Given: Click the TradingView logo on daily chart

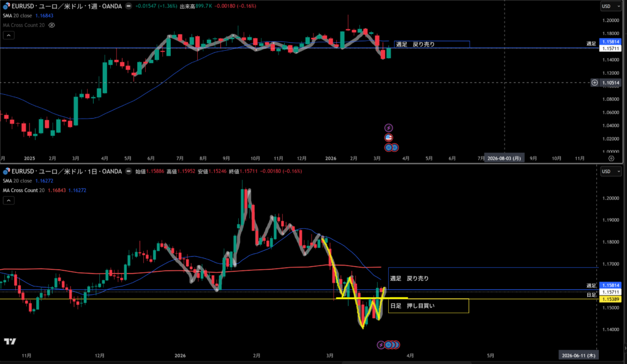Looking at the screenshot, I should click(10, 342).
